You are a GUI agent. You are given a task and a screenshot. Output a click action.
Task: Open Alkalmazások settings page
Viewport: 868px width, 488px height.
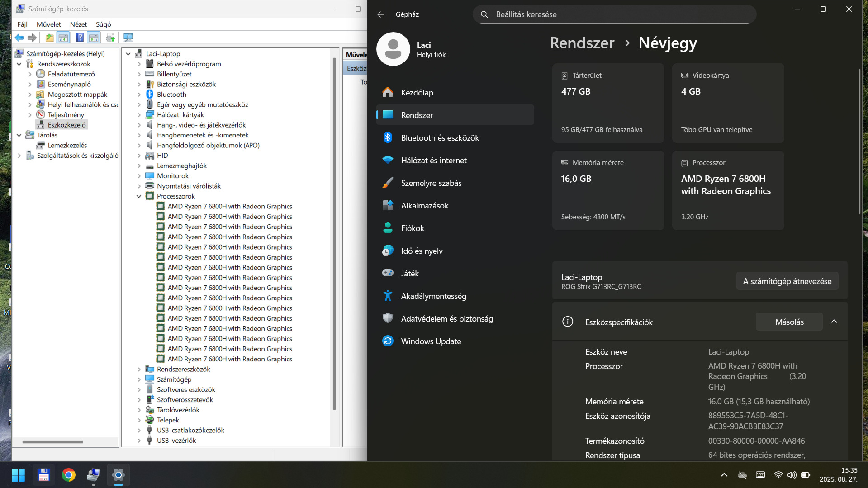[455, 205]
